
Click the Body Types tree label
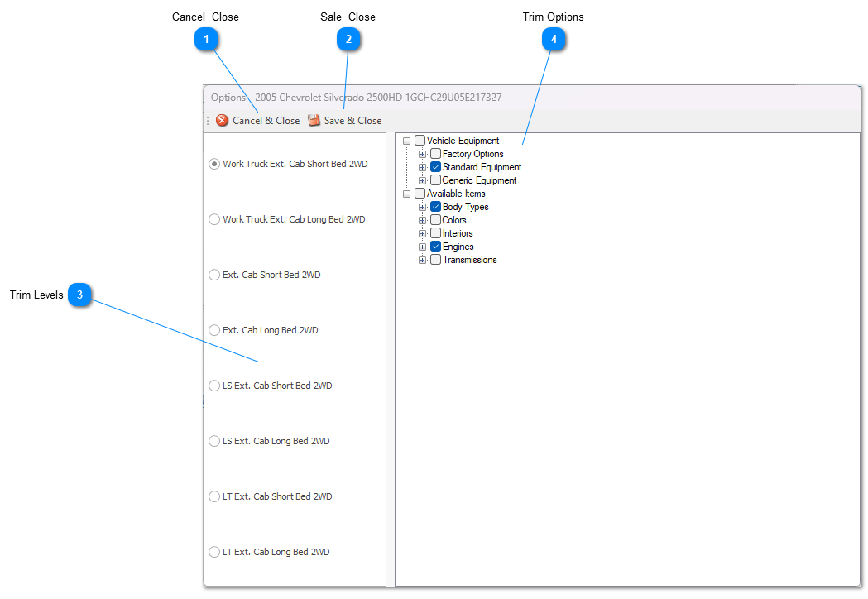coord(466,208)
